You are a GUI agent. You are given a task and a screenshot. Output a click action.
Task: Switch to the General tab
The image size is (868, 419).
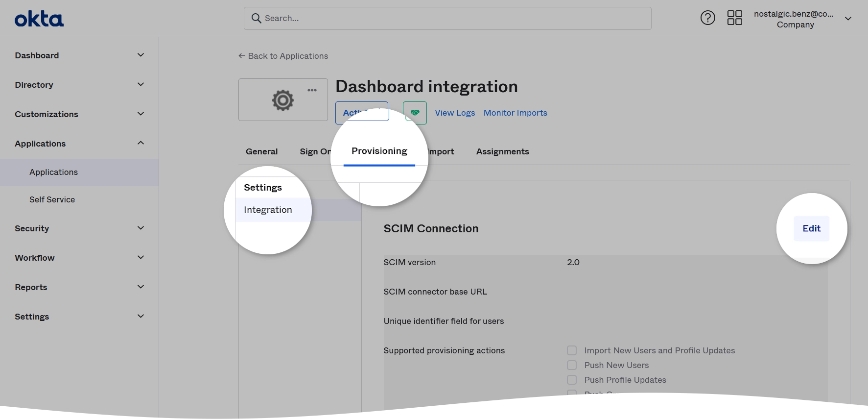coord(261,151)
